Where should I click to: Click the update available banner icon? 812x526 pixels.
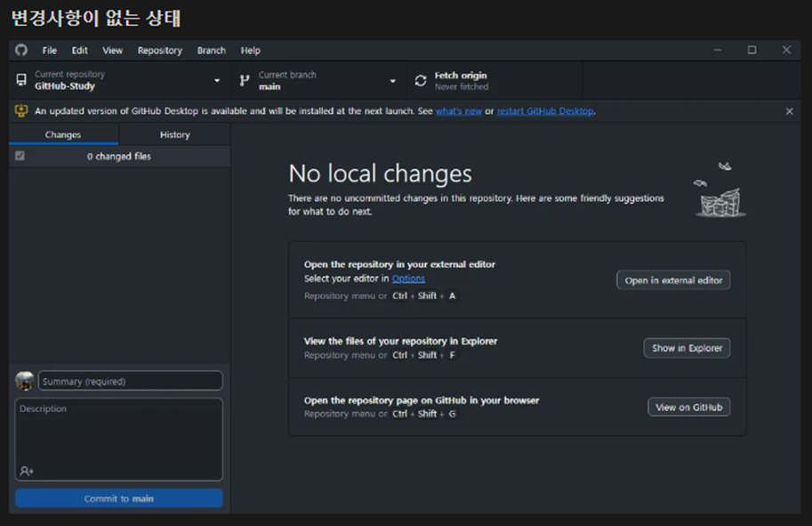pos(21,110)
